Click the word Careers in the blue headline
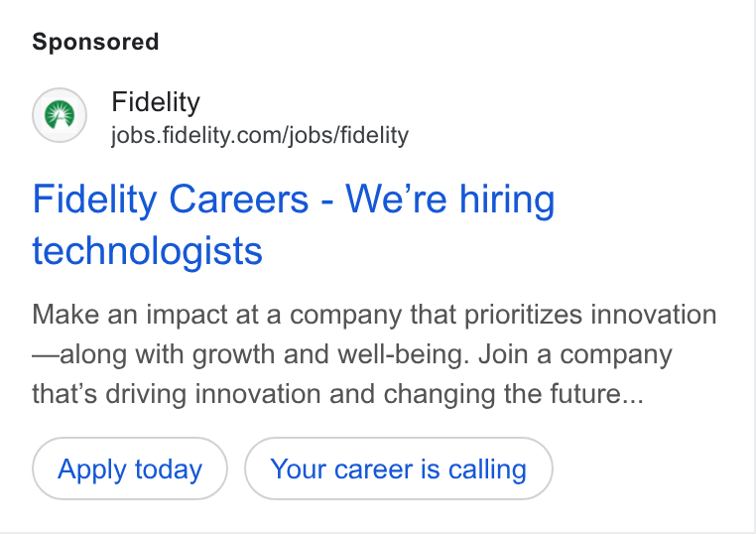Viewport: 756px width, 534px height. point(239,199)
